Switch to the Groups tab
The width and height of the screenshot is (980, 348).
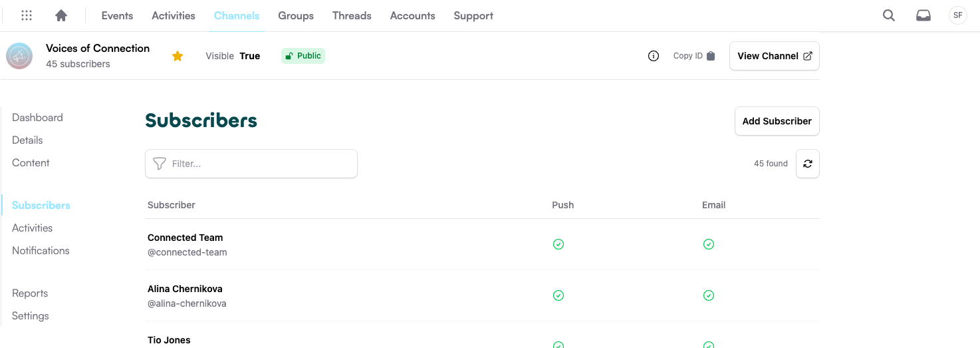pyautogui.click(x=296, y=15)
